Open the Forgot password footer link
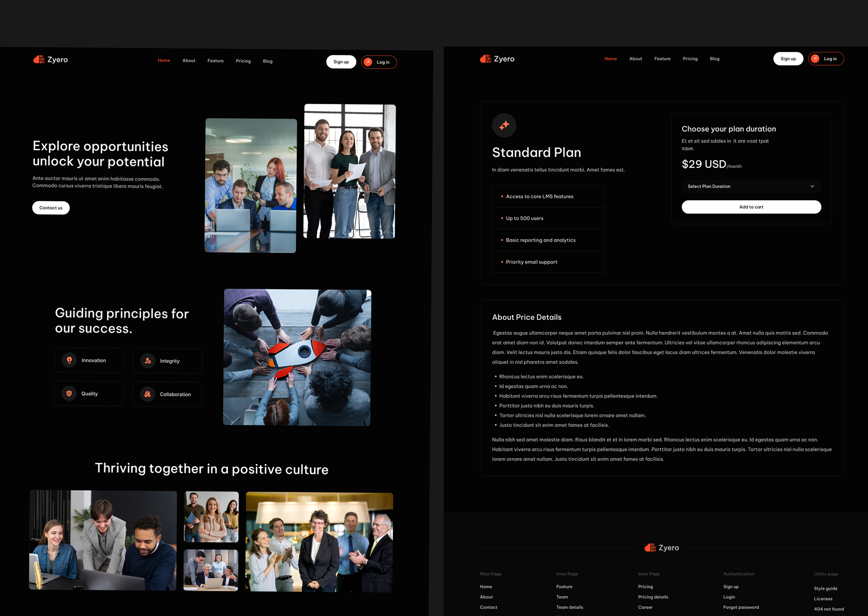The height and width of the screenshot is (616, 868). click(741, 607)
